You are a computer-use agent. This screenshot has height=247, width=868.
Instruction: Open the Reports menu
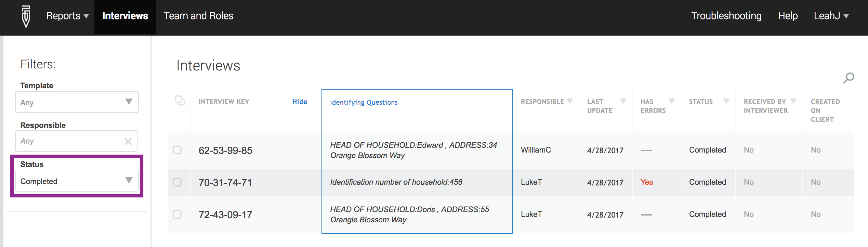click(67, 16)
